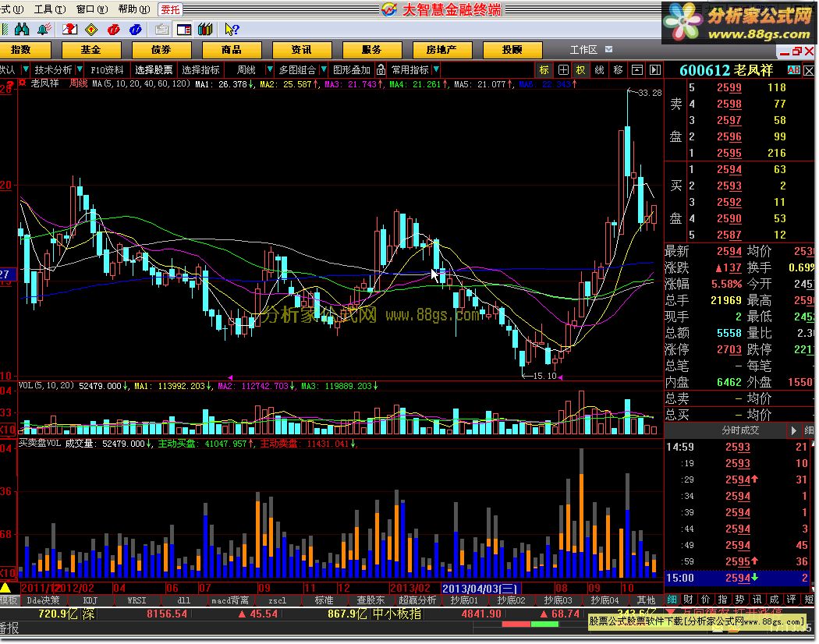This screenshot has width=819, height=644.
Task: Click the blue oval info icon
Action: coord(135,30)
